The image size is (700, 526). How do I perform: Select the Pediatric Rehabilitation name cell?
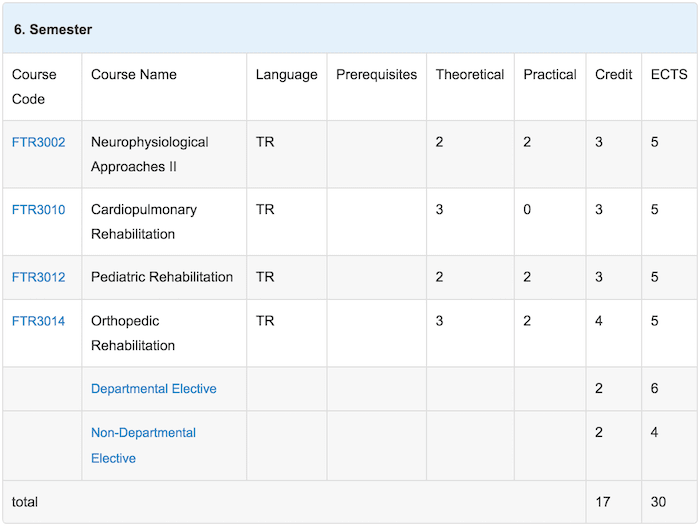pyautogui.click(x=162, y=277)
